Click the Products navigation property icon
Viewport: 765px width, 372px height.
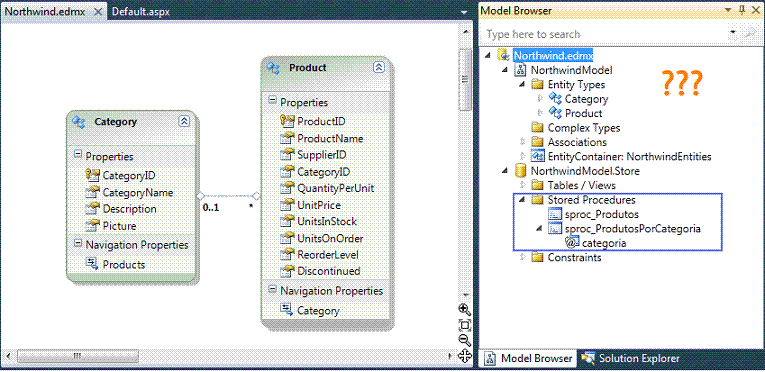(x=93, y=264)
